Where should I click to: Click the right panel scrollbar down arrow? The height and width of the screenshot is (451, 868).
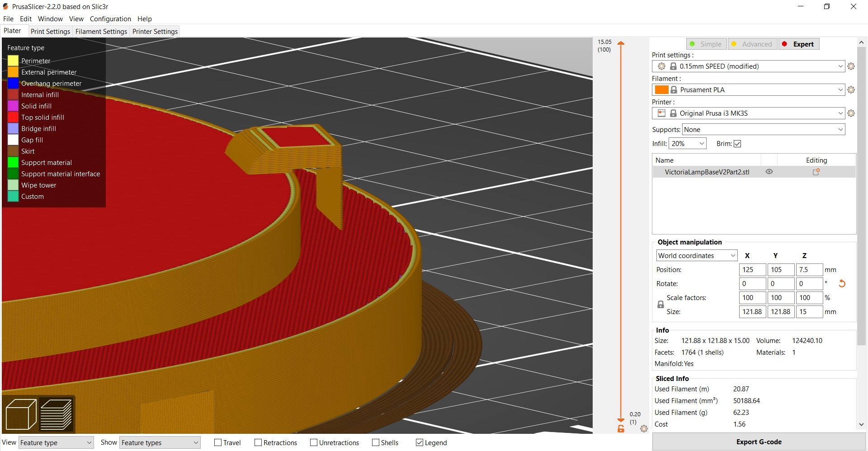[x=861, y=425]
